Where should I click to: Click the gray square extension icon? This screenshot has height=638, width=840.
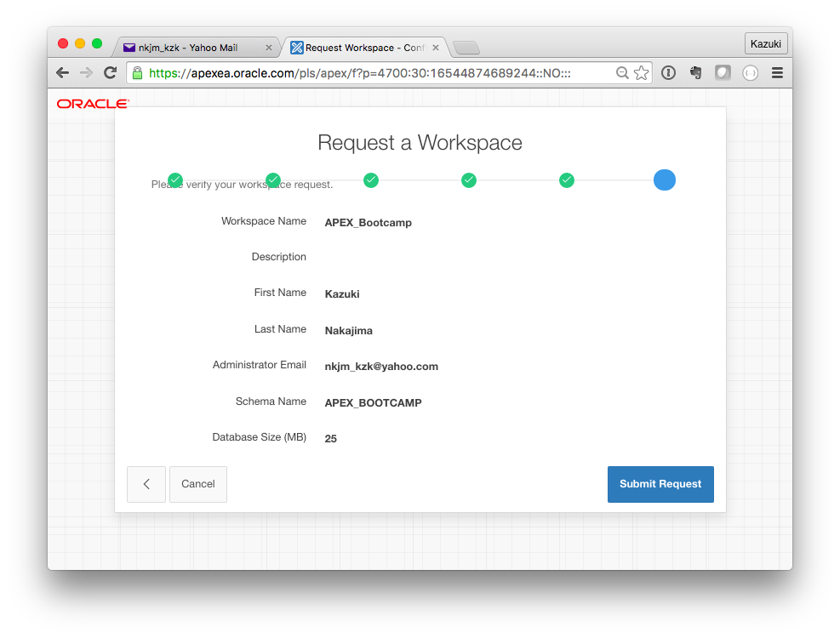(x=723, y=73)
